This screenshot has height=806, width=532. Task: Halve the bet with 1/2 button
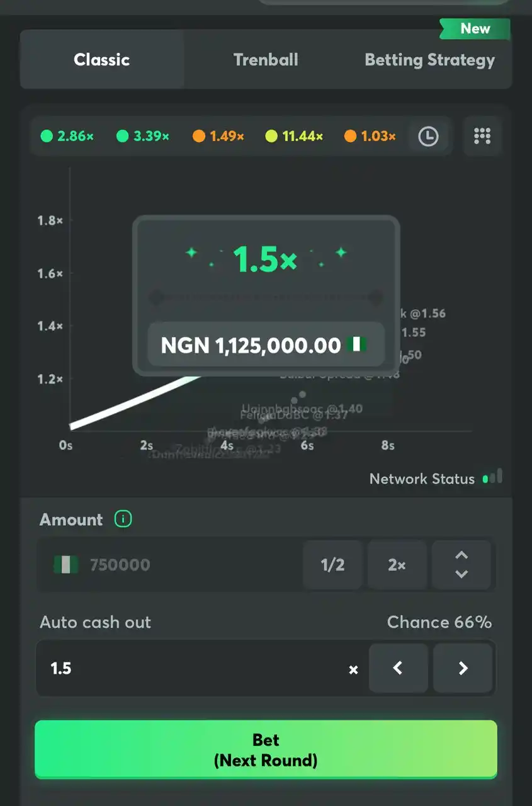[x=333, y=564]
